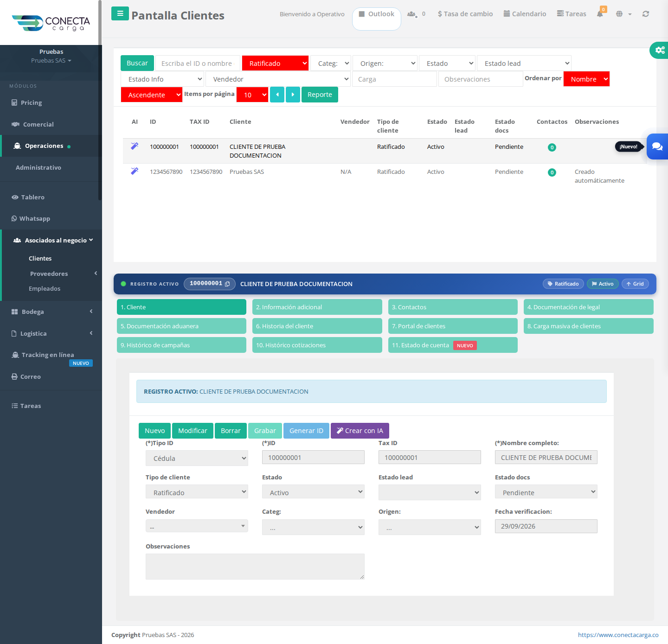Open the Ratificado filter dropdown
668x644 pixels.
[x=275, y=63]
